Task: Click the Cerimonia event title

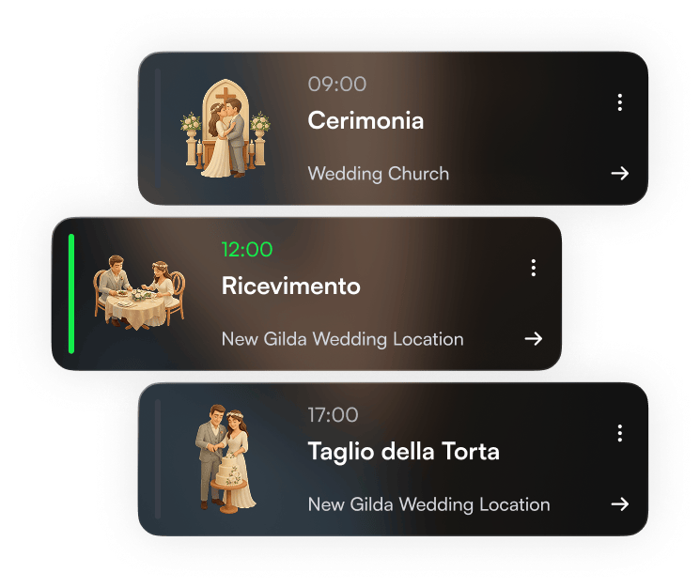Action: tap(366, 120)
